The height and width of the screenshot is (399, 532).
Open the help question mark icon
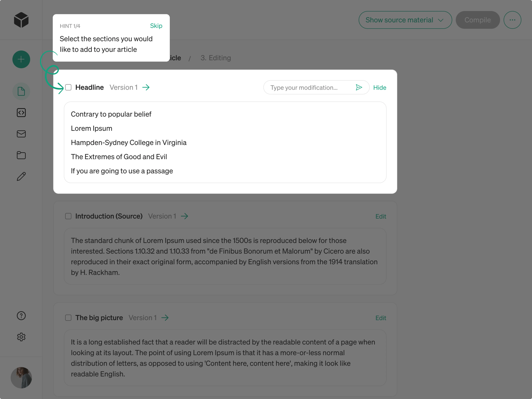point(21,316)
